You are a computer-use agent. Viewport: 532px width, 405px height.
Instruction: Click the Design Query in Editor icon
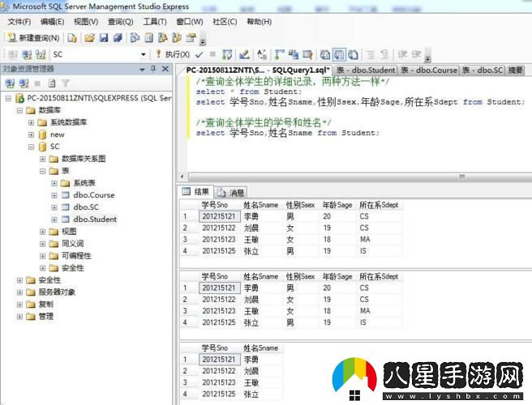[244, 54]
